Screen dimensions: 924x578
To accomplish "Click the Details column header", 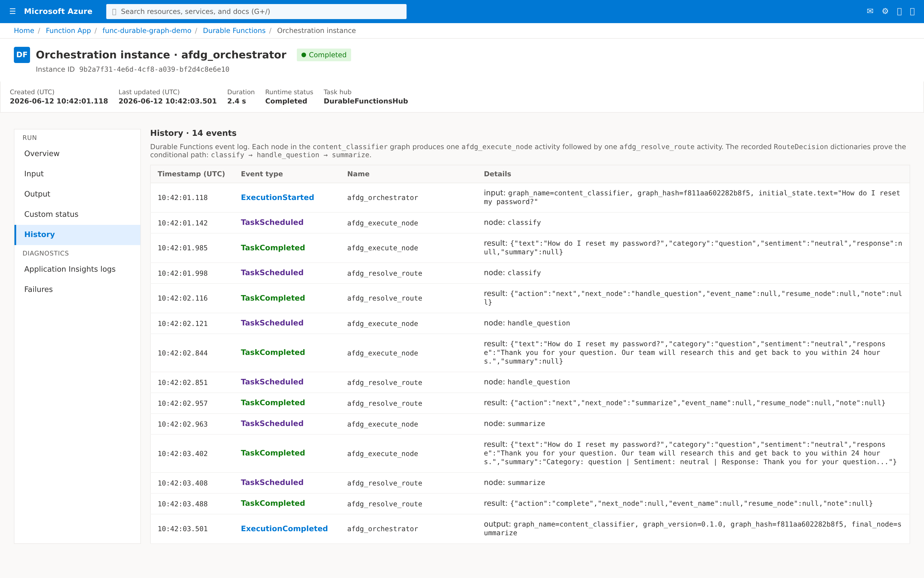I will pyautogui.click(x=498, y=174).
